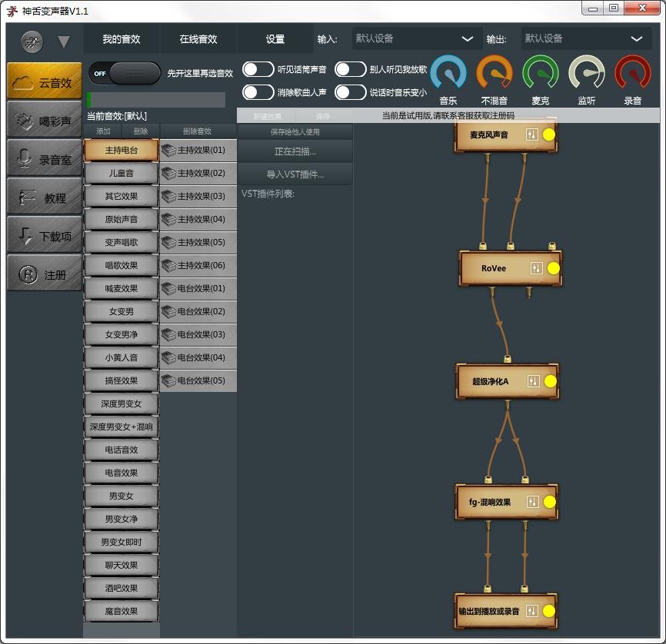Click the green audio level bar

click(156, 100)
